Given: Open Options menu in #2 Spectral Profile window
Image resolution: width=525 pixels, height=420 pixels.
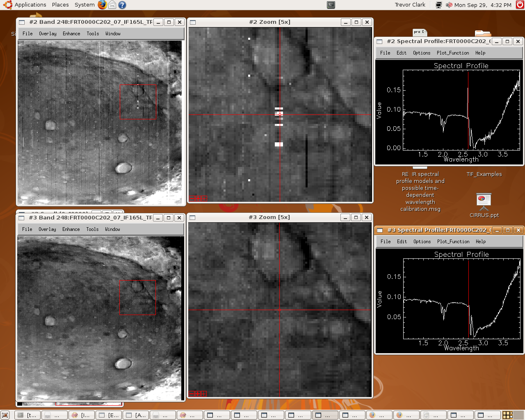Looking at the screenshot, I should click(422, 53).
